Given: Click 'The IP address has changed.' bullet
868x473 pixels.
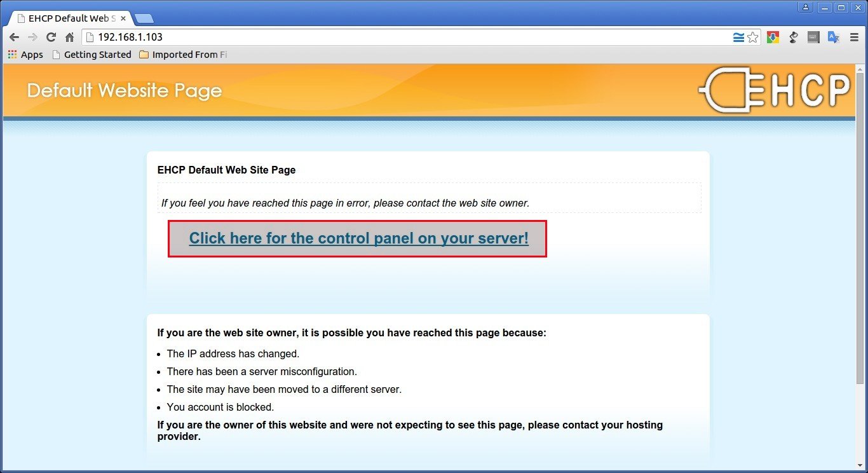Looking at the screenshot, I should tap(233, 353).
